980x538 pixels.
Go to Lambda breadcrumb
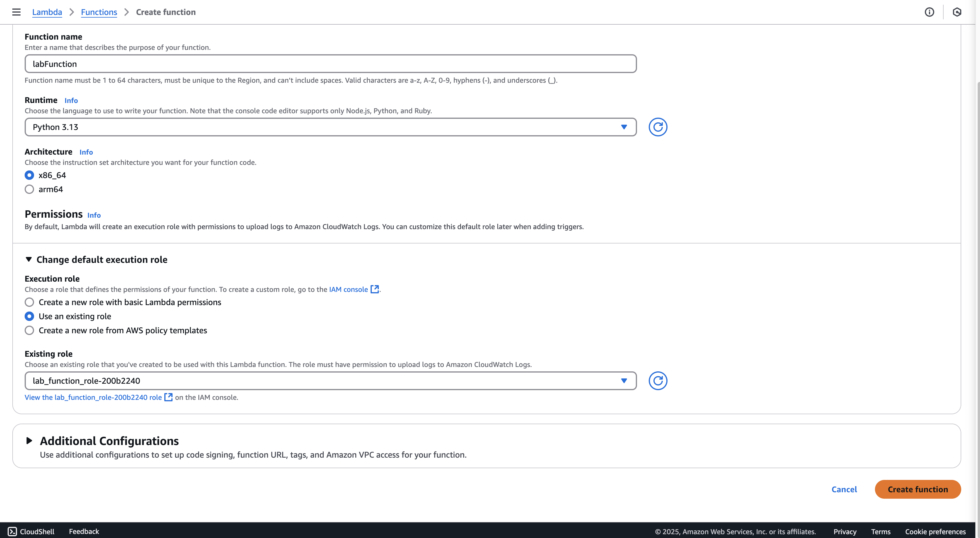(x=47, y=12)
